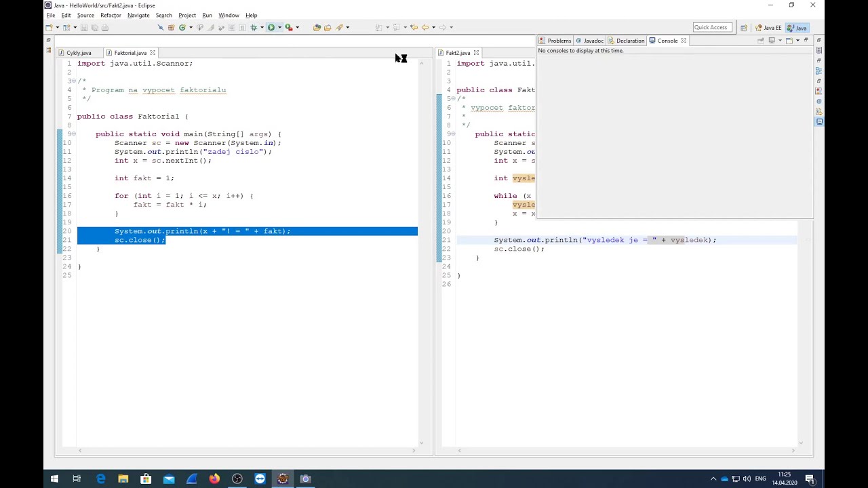The image size is (868, 488).
Task: Expand the External Tools dropdown arrow
Action: click(x=297, y=27)
